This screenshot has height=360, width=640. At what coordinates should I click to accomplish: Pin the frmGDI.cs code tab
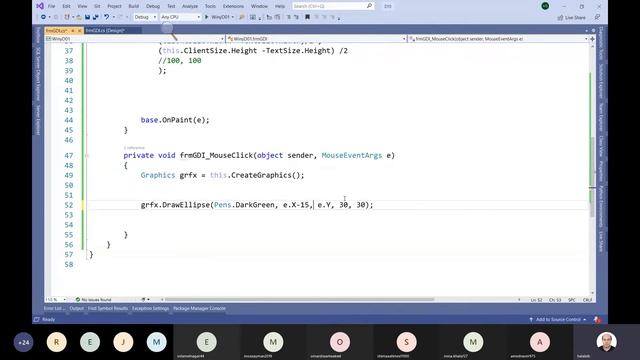(x=73, y=31)
